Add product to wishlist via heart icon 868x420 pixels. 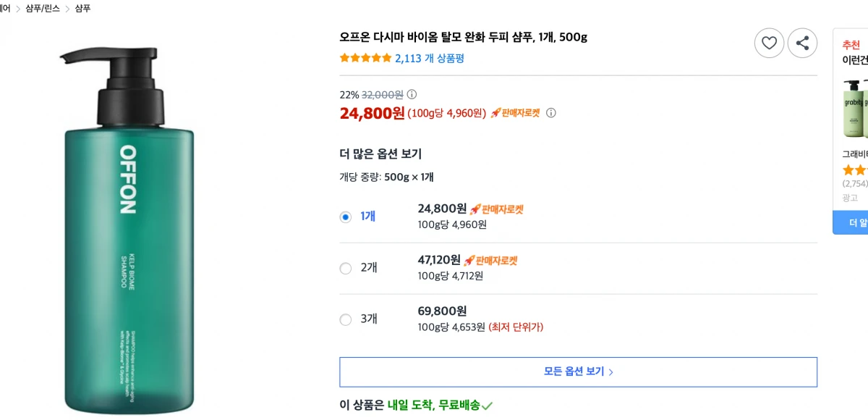tap(769, 43)
